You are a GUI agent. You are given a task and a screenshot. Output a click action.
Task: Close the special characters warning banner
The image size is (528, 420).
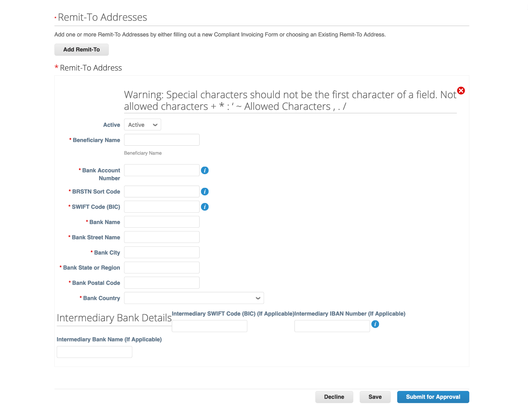[x=461, y=90]
